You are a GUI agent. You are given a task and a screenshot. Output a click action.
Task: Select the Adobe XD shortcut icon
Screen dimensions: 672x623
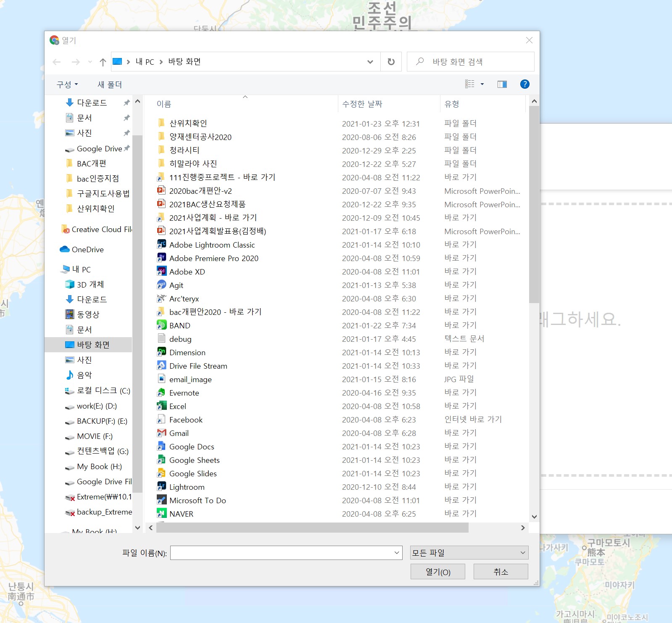(161, 272)
